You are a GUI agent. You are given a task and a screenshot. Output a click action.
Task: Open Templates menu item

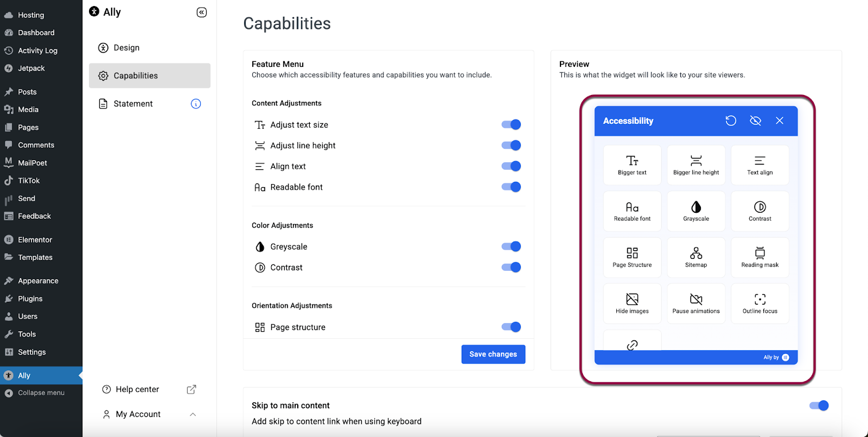(41, 257)
